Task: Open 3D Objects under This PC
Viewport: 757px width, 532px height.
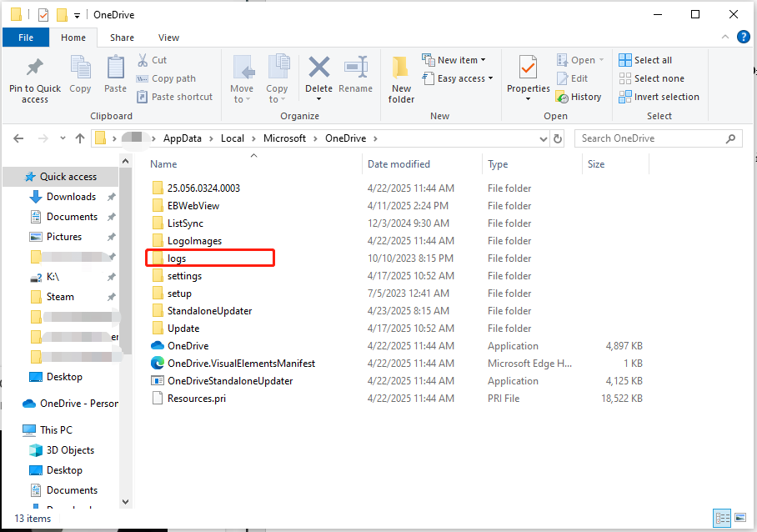Action: (x=70, y=450)
